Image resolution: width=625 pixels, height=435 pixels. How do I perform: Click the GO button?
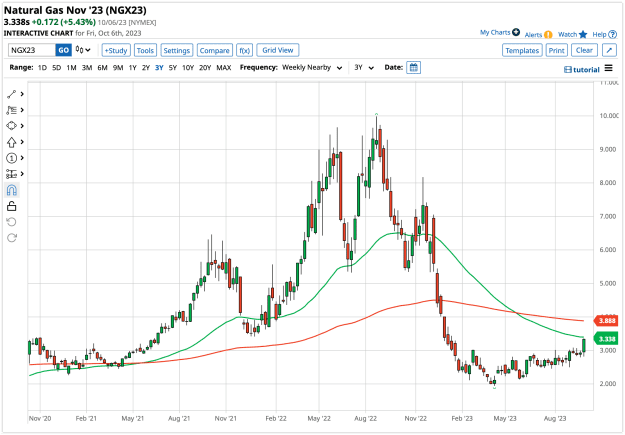64,50
